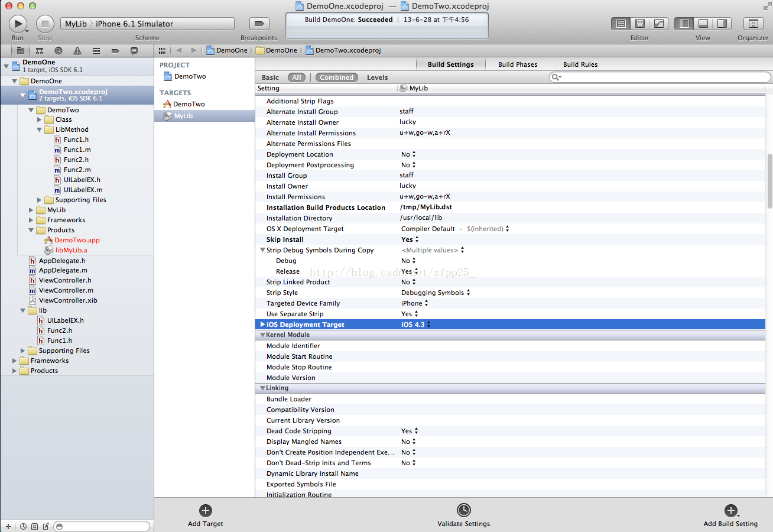
Task: Show the Log navigator
Action: coord(134,50)
